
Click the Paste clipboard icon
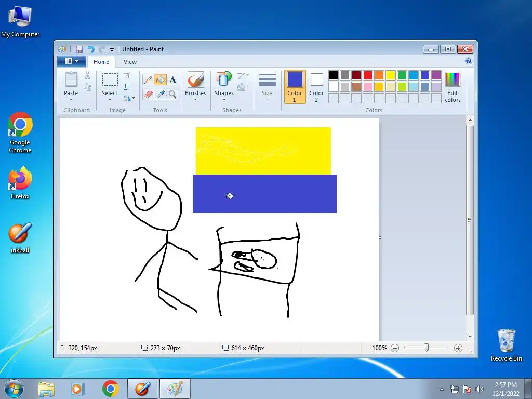(x=71, y=79)
